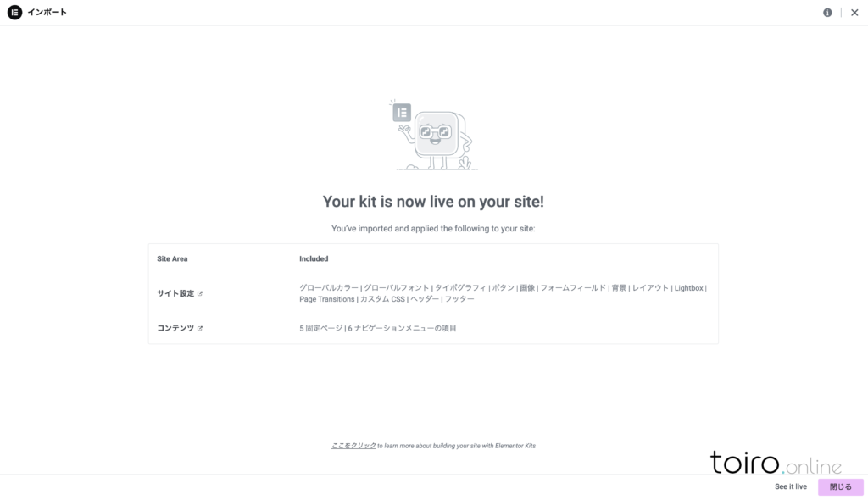Click the Included column header
Image resolution: width=868 pixels, height=500 pixels.
pos(314,258)
